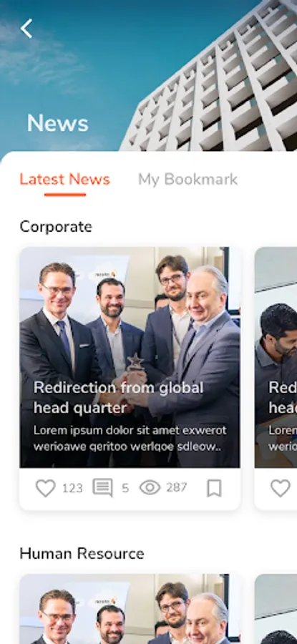
Task: Select the Corporate section heading
Action: tap(56, 227)
